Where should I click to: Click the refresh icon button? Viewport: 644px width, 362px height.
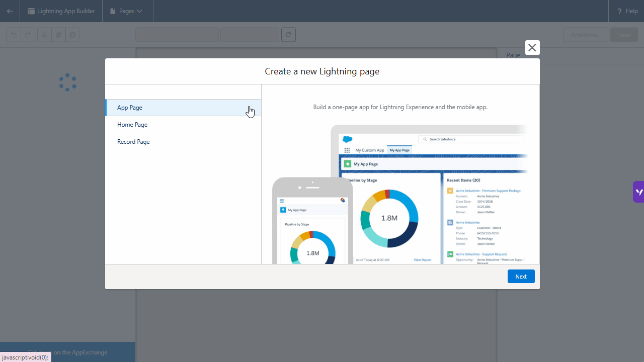click(x=288, y=35)
